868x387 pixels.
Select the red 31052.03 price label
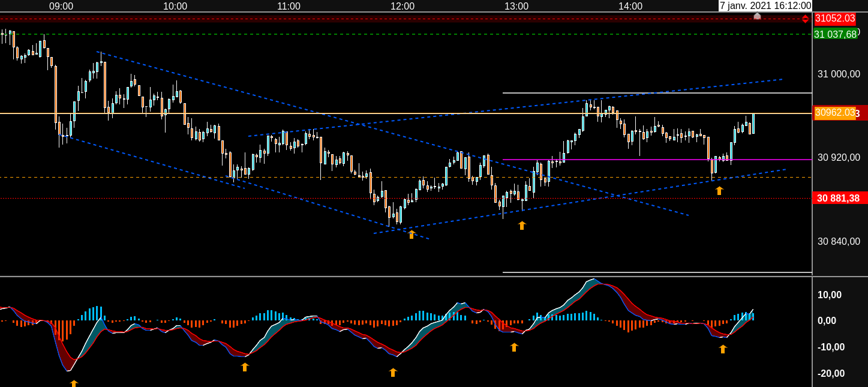[834, 19]
